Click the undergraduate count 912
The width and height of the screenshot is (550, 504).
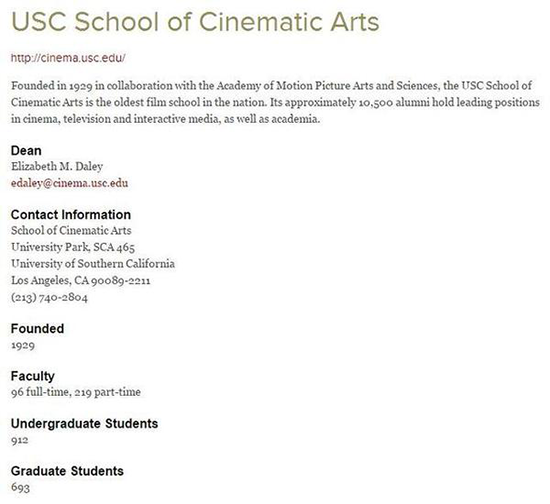(x=20, y=440)
